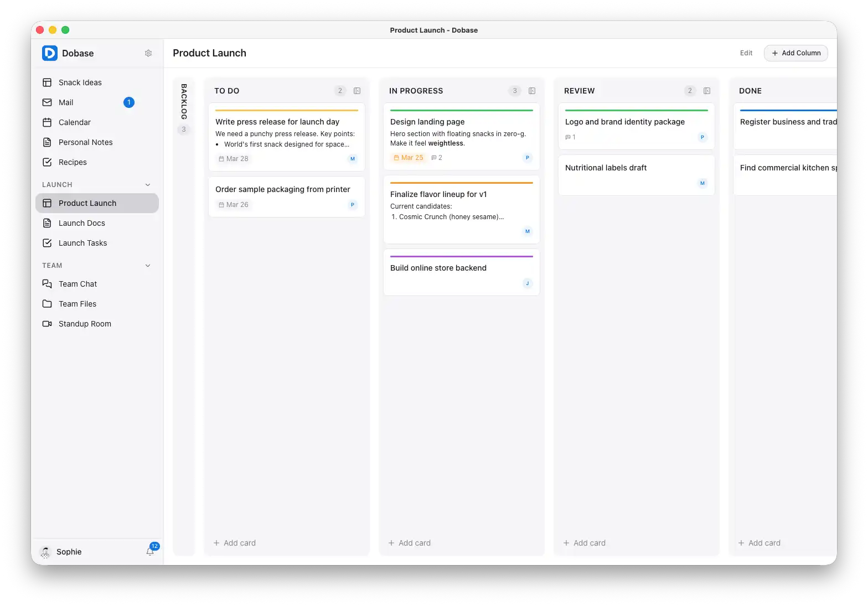Screen dimensions: 868x606
Task: Click the Add Column button
Action: click(795, 53)
